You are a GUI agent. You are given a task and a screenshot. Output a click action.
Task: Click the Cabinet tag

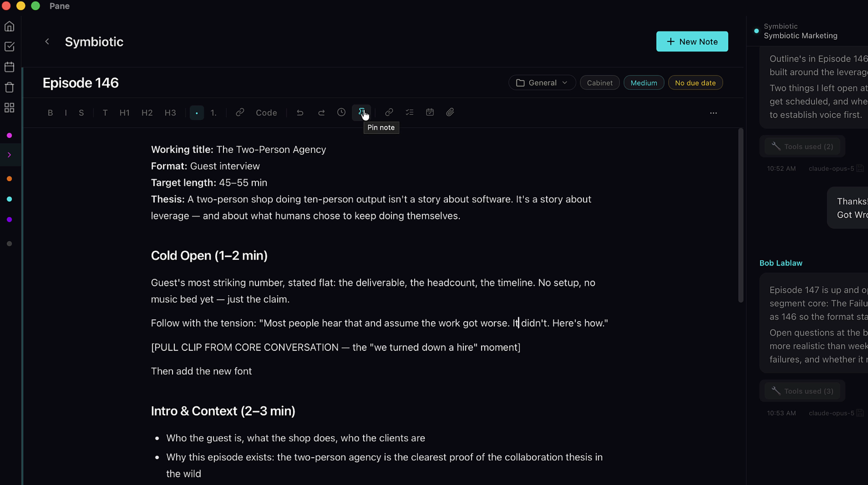(599, 83)
